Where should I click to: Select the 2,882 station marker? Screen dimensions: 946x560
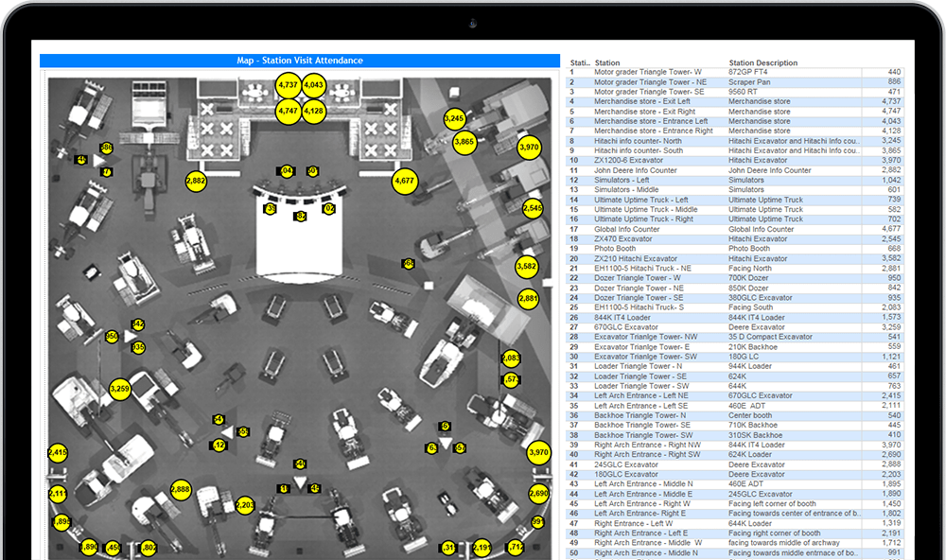pos(196,181)
